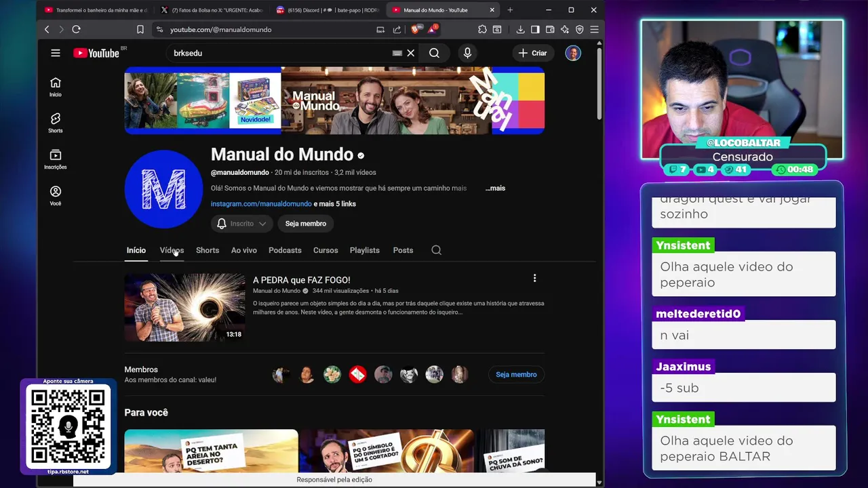Open the Brave Rewards triangle icon

click(x=432, y=29)
